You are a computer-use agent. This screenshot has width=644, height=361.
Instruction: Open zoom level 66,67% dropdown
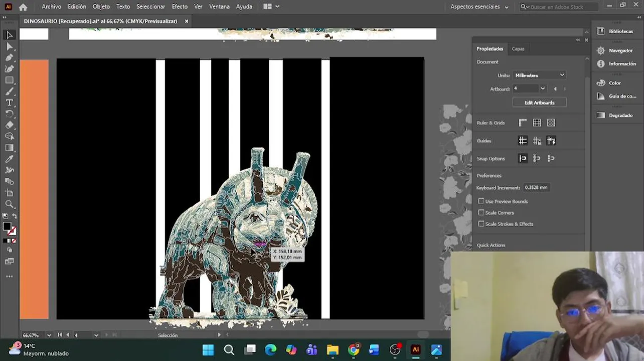point(49,335)
